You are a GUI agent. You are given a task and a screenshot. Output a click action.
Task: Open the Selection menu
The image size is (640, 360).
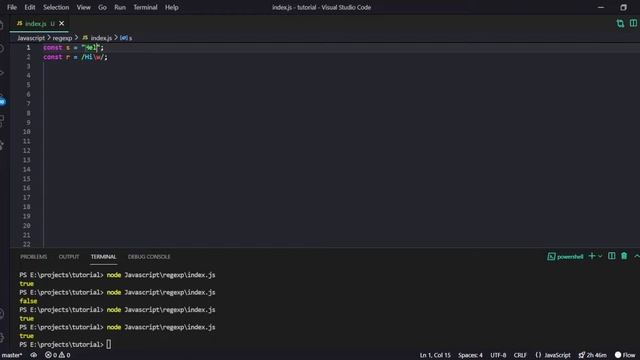(x=56, y=7)
